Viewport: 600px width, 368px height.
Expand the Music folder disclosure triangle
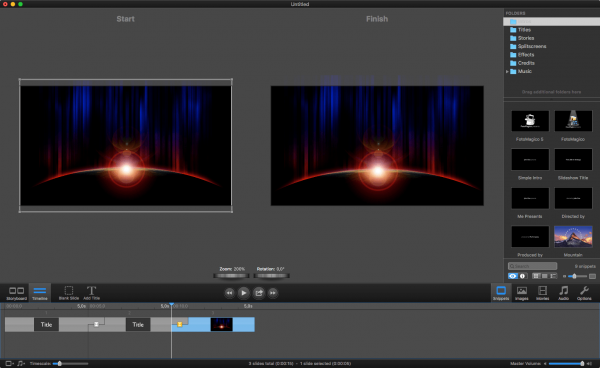507,72
